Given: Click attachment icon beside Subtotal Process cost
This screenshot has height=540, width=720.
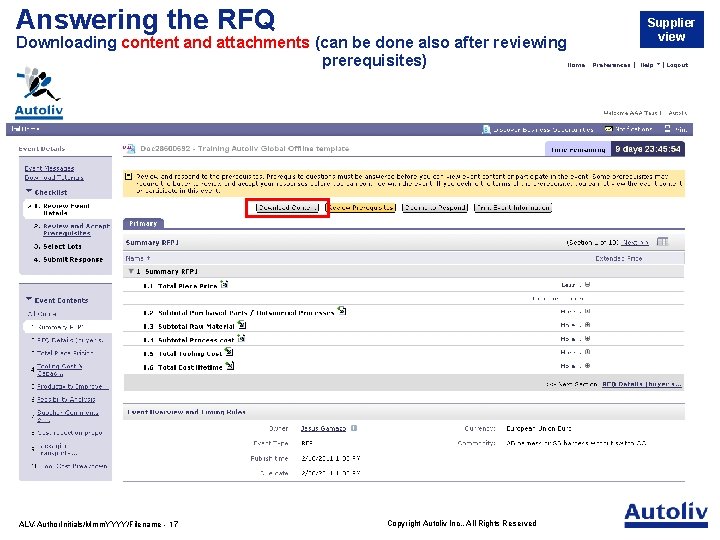Looking at the screenshot, I should coord(241,338).
